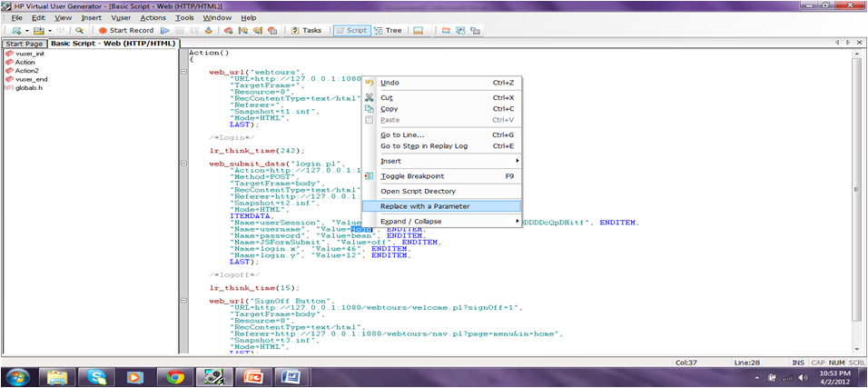Viewport: 868px width, 388px height.
Task: Click the Name=password Value=bean line
Action: tap(320, 235)
